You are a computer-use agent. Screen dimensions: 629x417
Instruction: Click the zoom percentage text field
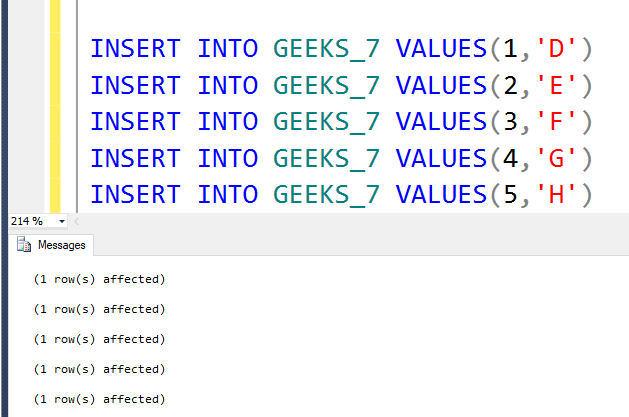tap(28, 221)
